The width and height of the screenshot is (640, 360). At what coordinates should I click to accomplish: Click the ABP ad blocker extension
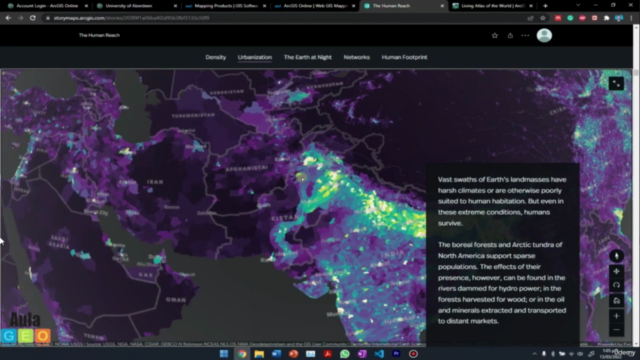[582, 18]
